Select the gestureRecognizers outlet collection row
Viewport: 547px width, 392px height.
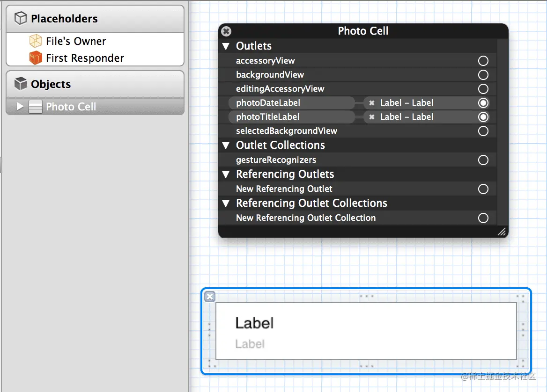point(358,160)
